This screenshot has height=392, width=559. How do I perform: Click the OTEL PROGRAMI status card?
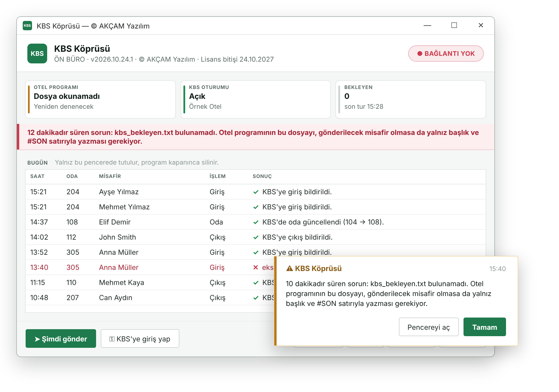coord(100,99)
